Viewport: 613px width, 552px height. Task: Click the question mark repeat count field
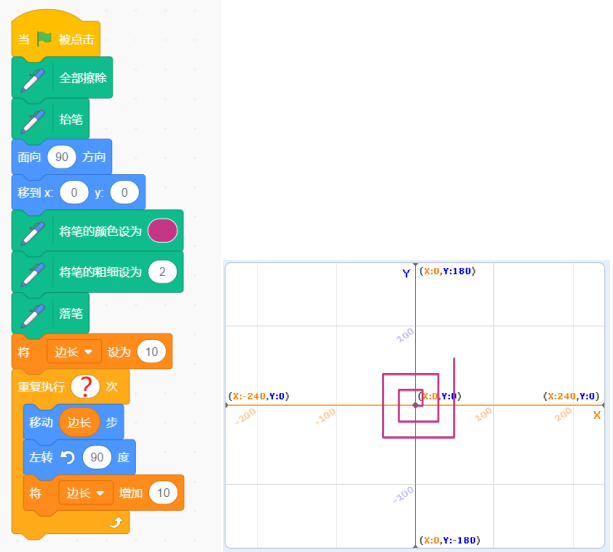[84, 386]
